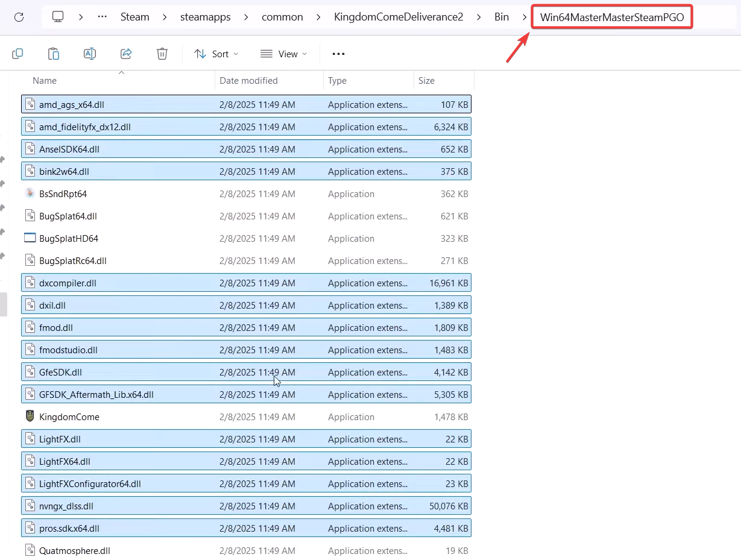Screen dimensions: 741x560
Task: Navigate to the steamapps breadcrumb folder
Action: 205,17
